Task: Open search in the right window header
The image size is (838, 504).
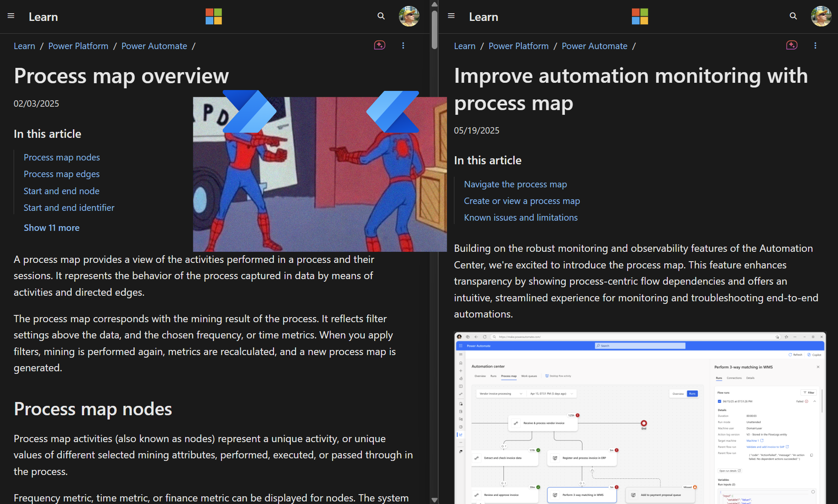Action: 793,16
